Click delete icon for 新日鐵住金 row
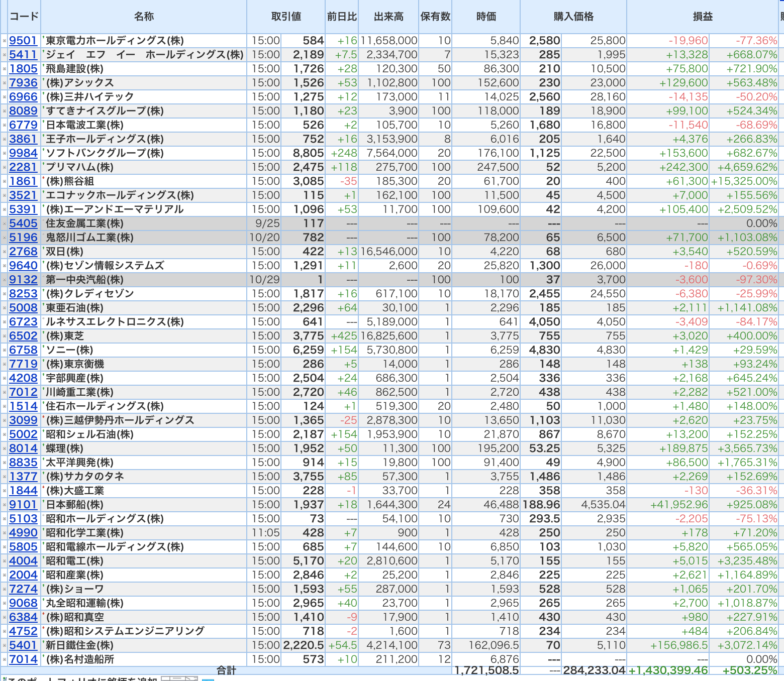This screenshot has width=784, height=681. (5, 645)
